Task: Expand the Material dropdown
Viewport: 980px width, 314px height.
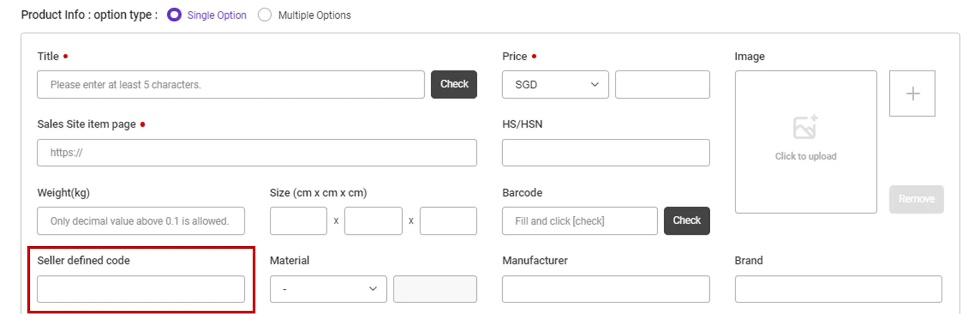Action: 328,289
